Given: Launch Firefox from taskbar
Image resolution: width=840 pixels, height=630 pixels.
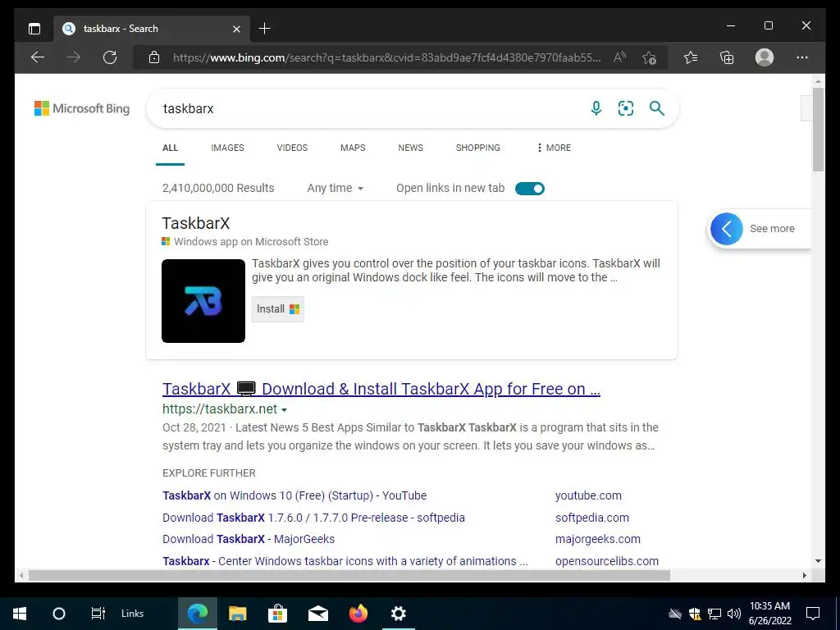Looking at the screenshot, I should 358,614.
